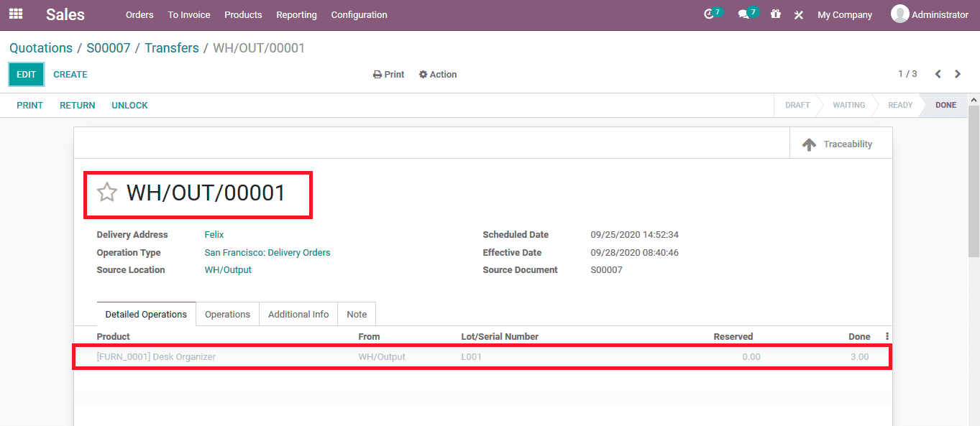Sort by From column header
980x426 pixels.
coord(370,337)
